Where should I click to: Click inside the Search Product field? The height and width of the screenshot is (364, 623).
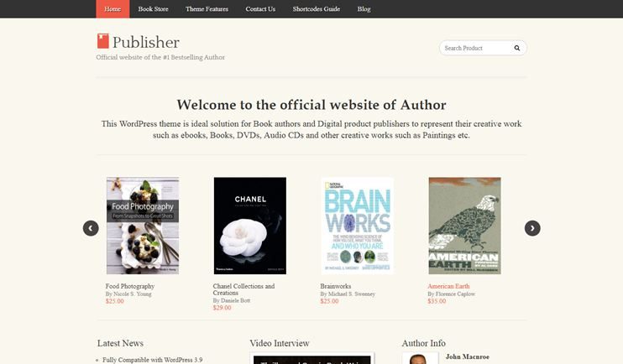475,48
